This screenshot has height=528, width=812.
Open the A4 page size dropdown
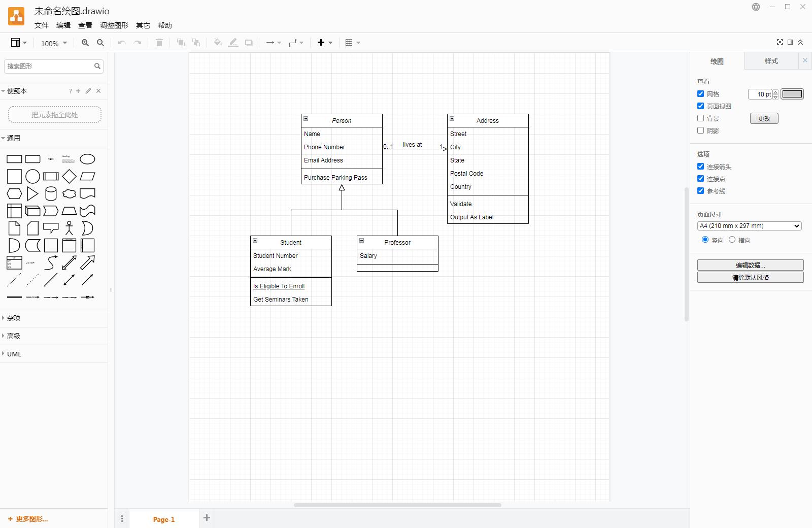[x=749, y=226]
